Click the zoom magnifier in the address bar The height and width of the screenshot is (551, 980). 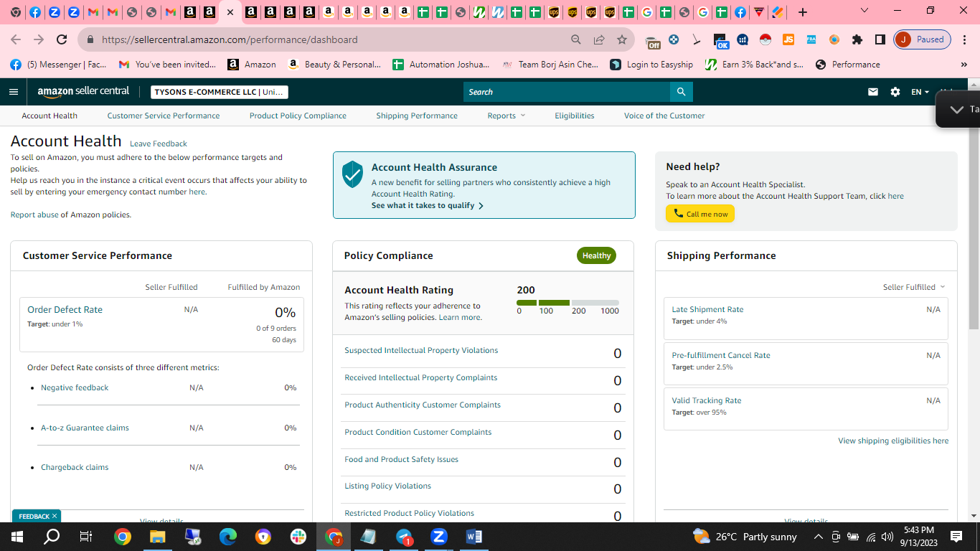(576, 39)
